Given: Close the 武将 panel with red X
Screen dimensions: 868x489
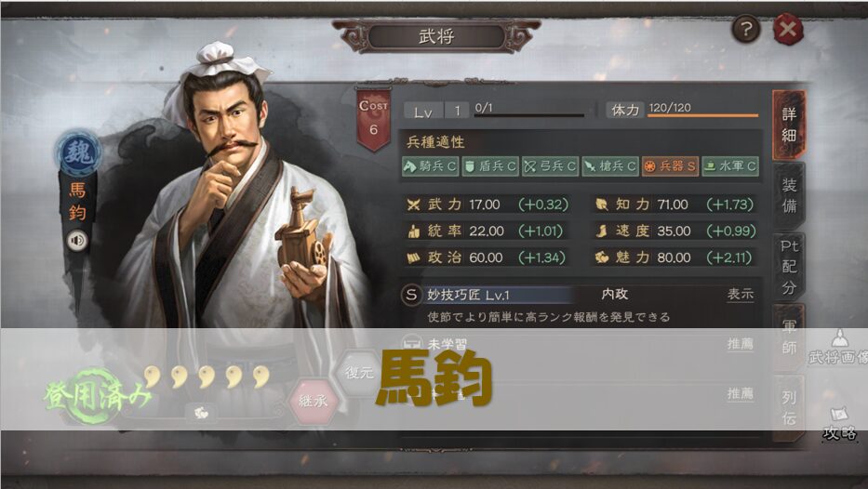Looking at the screenshot, I should point(787,29).
